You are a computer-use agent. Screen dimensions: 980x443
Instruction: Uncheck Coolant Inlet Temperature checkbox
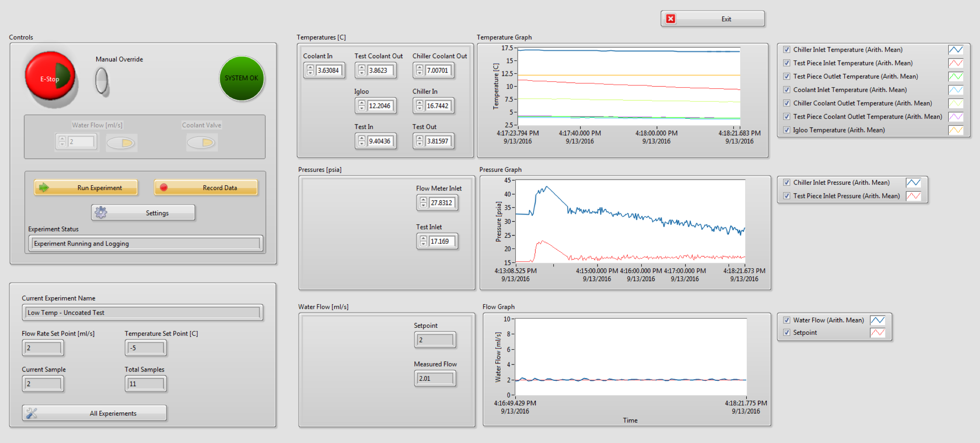787,90
